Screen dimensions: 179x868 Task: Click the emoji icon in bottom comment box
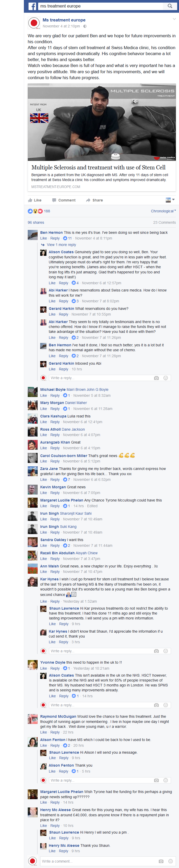[x=170, y=861]
